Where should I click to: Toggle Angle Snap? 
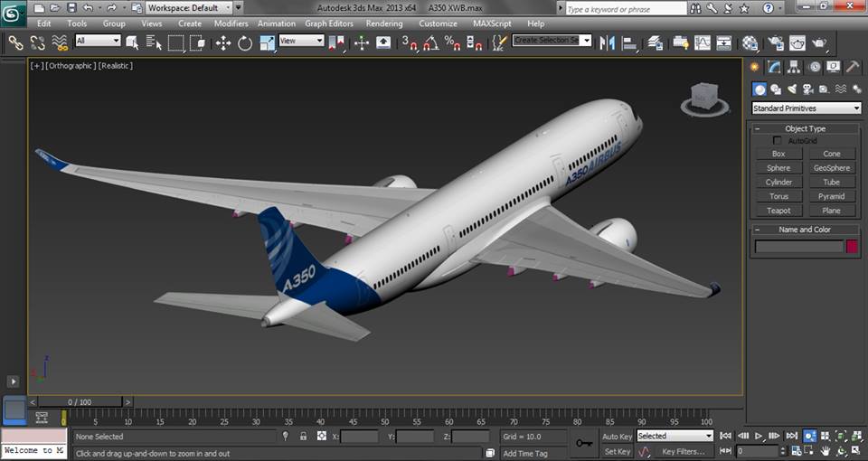430,42
